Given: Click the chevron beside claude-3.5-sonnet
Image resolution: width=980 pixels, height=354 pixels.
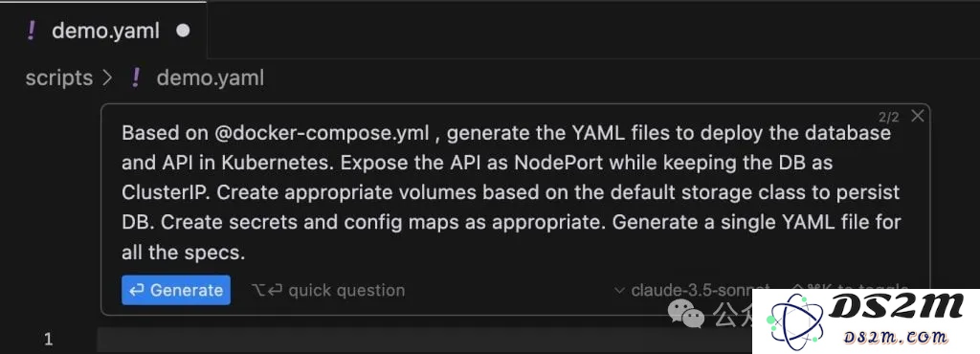Looking at the screenshot, I should coord(619,290).
